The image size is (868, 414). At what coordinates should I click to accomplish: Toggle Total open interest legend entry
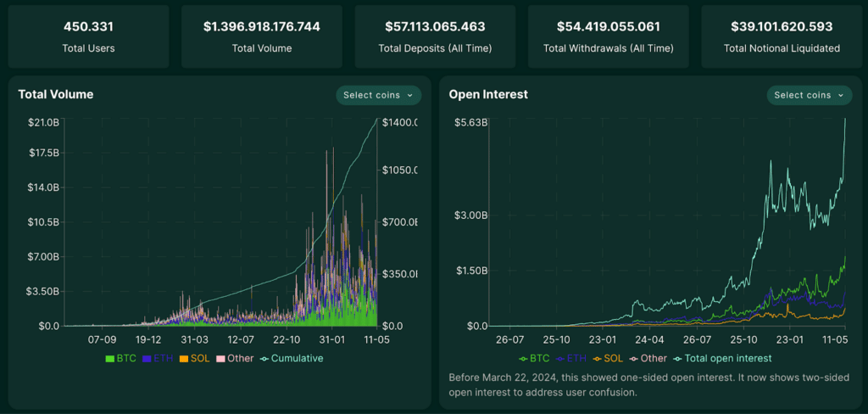(x=722, y=359)
